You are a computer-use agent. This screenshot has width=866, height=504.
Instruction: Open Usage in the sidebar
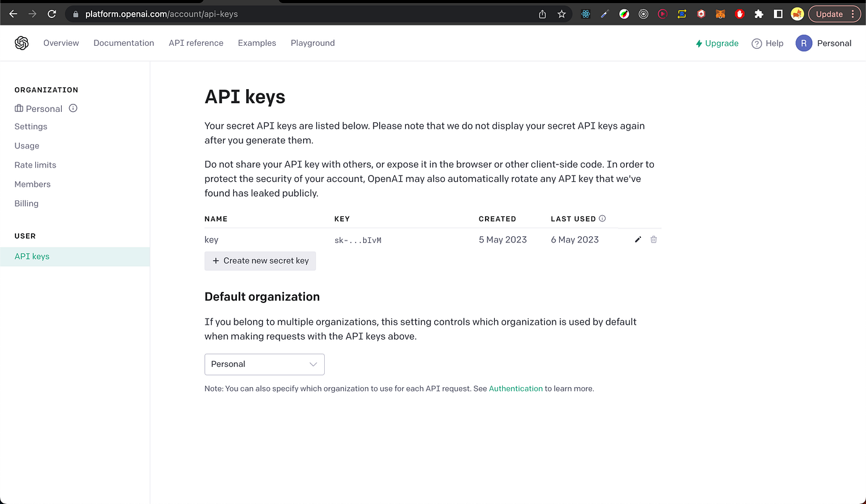(27, 145)
